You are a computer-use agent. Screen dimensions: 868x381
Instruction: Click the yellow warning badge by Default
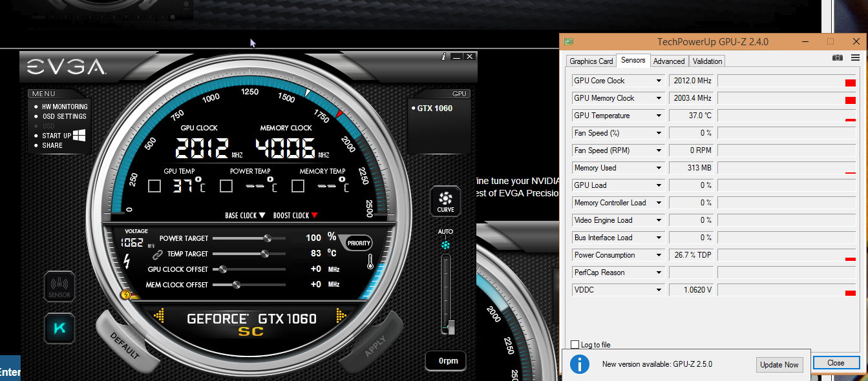point(127,294)
